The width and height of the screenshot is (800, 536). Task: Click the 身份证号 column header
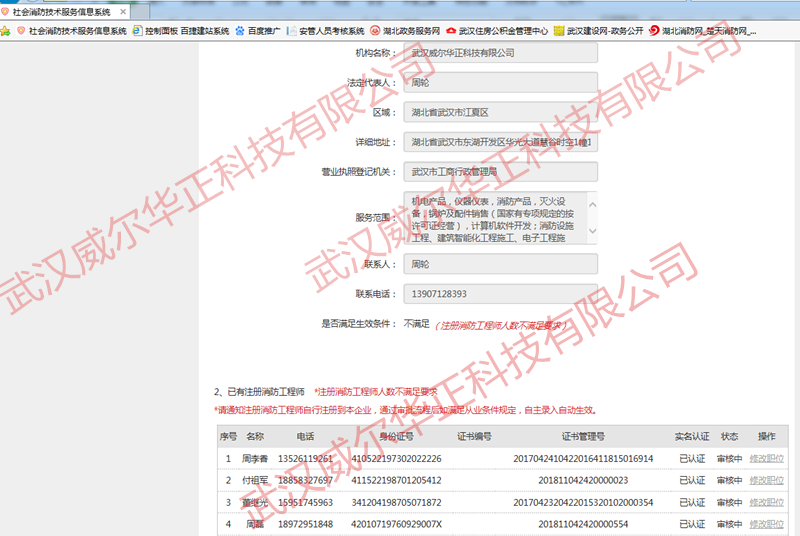[396, 437]
